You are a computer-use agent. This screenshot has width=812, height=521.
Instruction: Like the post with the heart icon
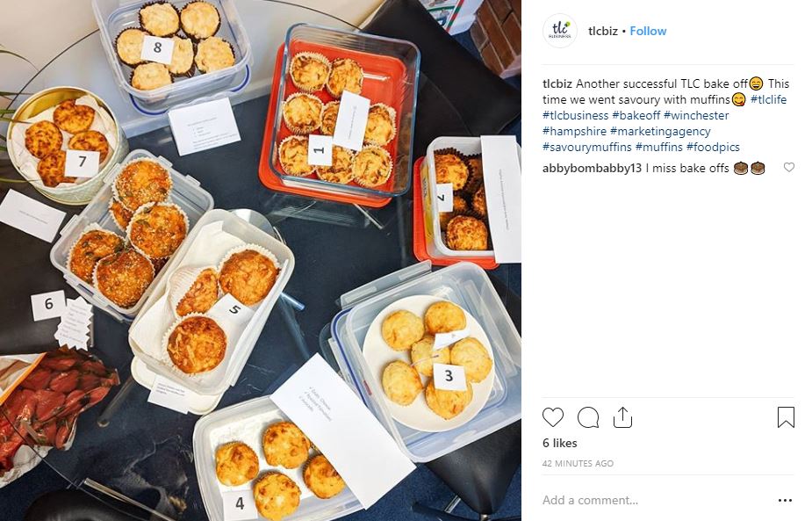[x=552, y=417]
